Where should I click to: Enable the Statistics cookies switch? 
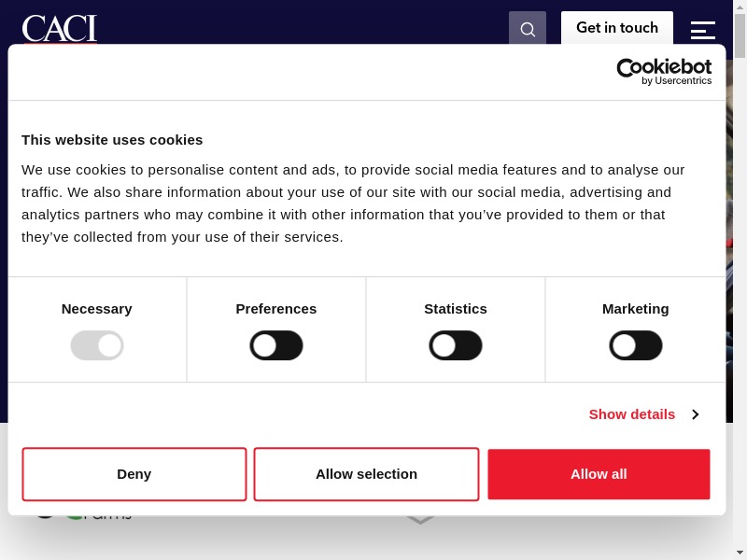pyautogui.click(x=456, y=345)
